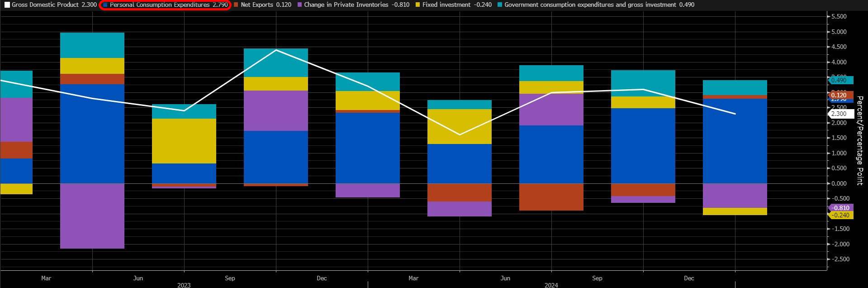Click the 0.120 orange value tag on axis
Viewport: 868px width, 288px height.
pos(840,95)
